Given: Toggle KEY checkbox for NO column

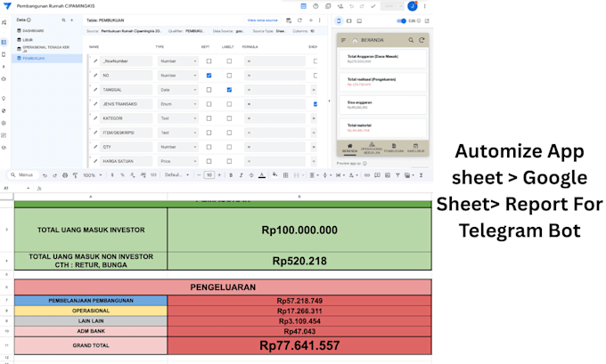Looking at the screenshot, I should pyautogui.click(x=209, y=76).
